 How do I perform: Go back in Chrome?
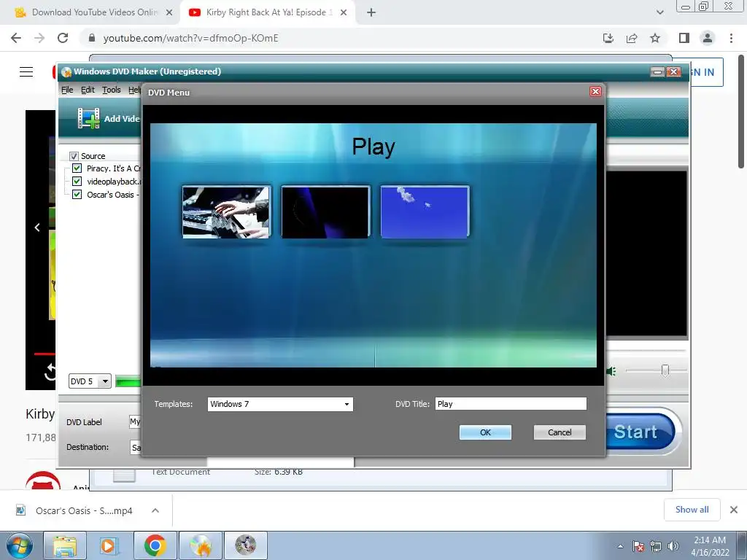(16, 38)
